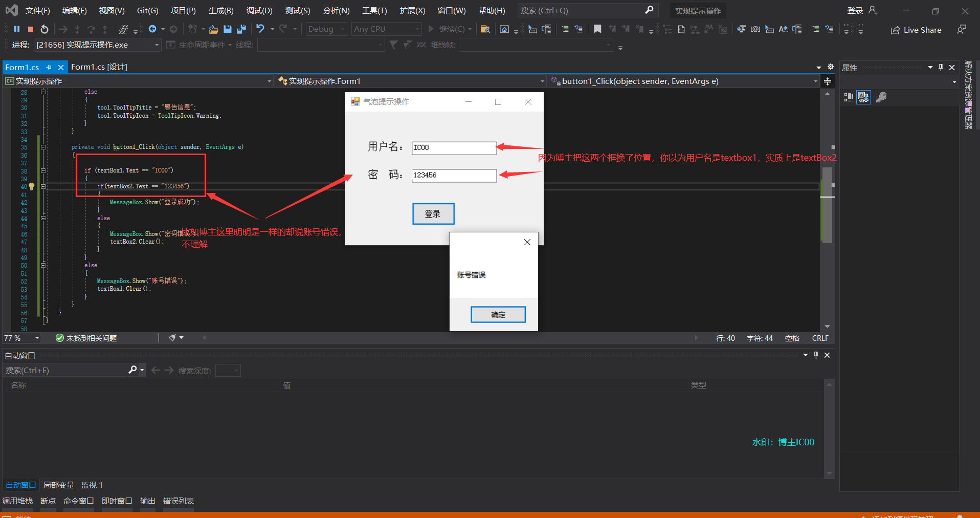Stop debugging with the red stop icon
Viewport: 980px width, 518px height.
tap(31, 29)
